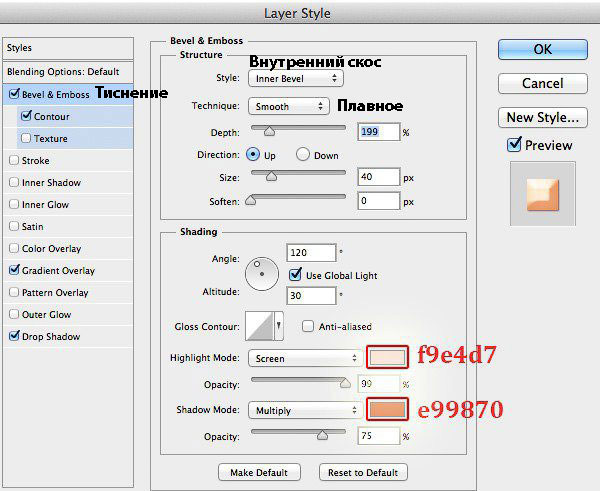This screenshot has width=600, height=491.
Task: Enable the Pattern Overlay checkbox
Action: pyautogui.click(x=14, y=292)
